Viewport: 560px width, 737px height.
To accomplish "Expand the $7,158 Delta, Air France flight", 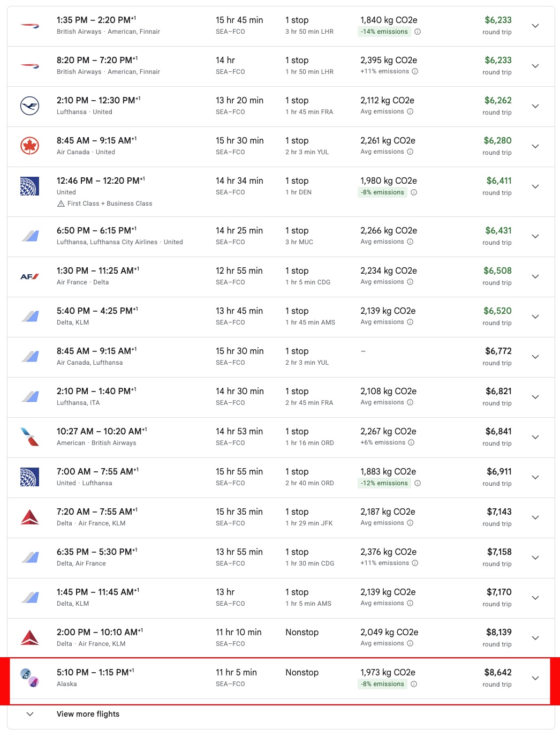I will [535, 558].
